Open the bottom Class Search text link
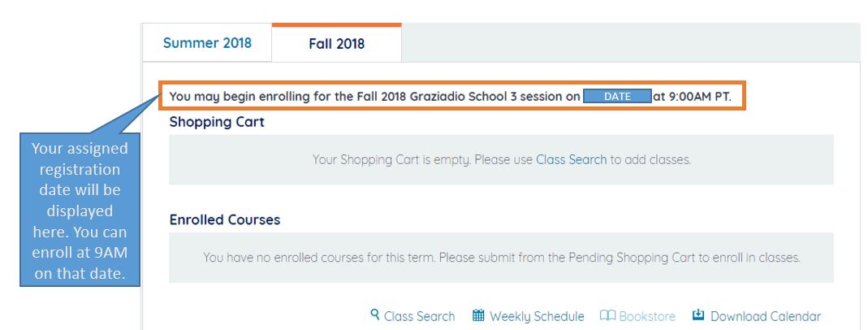The width and height of the screenshot is (868, 330). (419, 316)
